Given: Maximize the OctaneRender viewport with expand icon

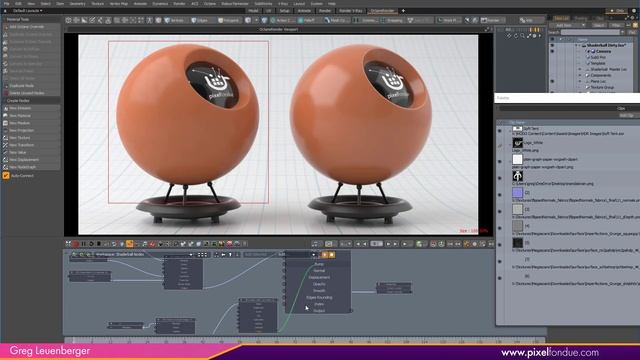Looking at the screenshot, I should coord(487,29).
